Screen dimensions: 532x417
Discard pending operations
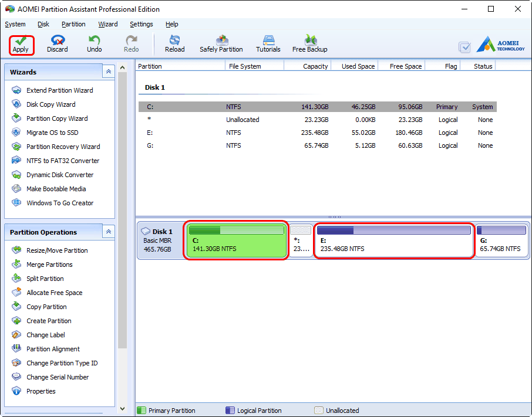[58, 45]
